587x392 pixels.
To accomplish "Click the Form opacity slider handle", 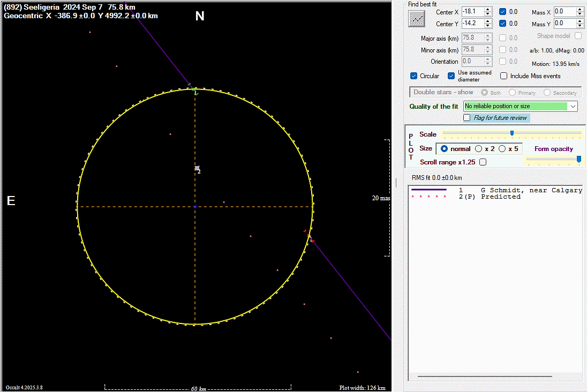I will pyautogui.click(x=579, y=159).
